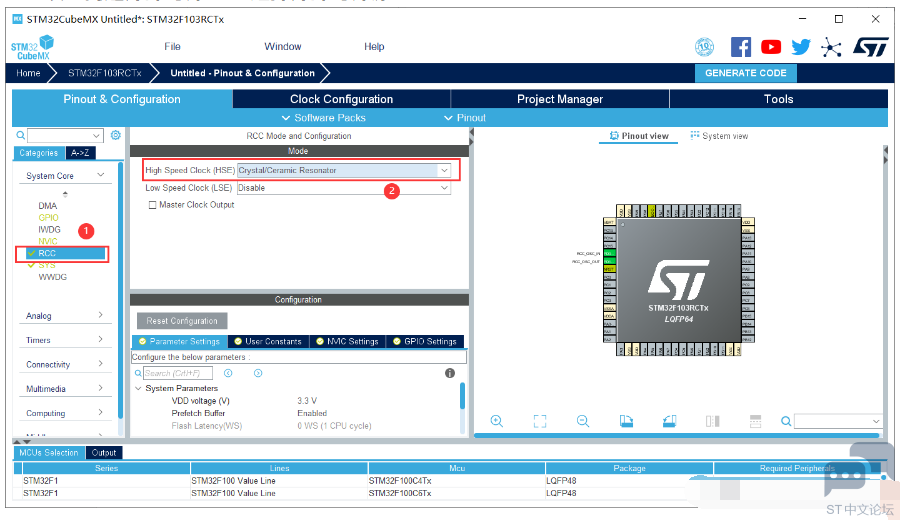Expand the Multimedia category

[101, 388]
